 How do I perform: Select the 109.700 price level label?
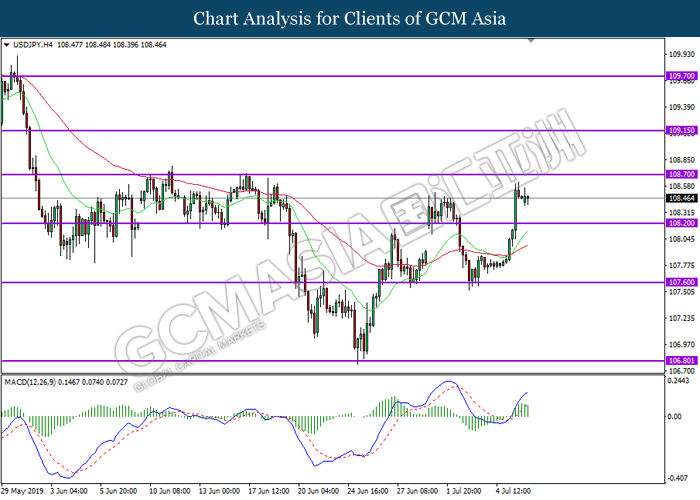681,76
